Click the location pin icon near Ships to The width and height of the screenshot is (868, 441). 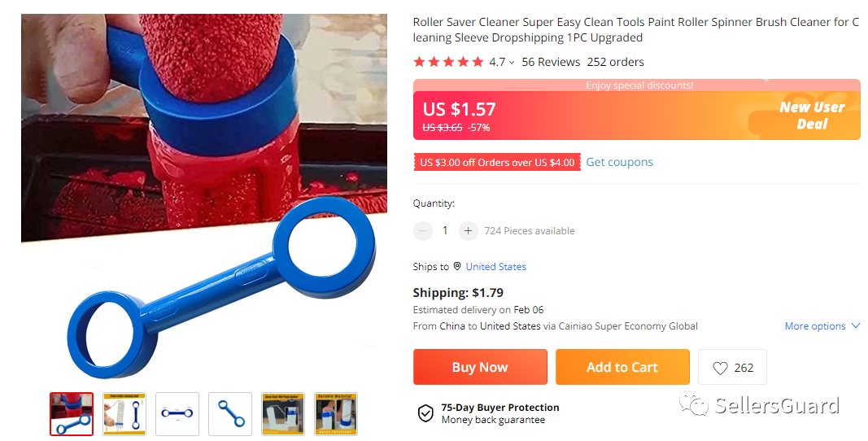point(457,267)
